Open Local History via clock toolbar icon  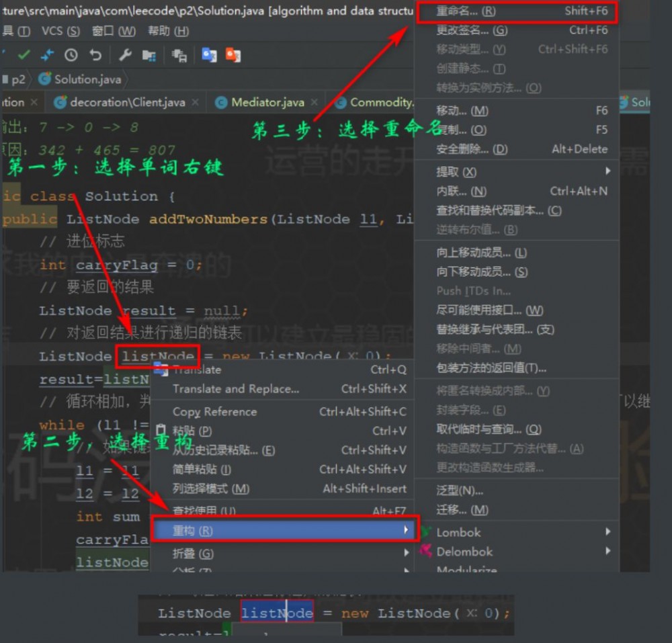[71, 54]
